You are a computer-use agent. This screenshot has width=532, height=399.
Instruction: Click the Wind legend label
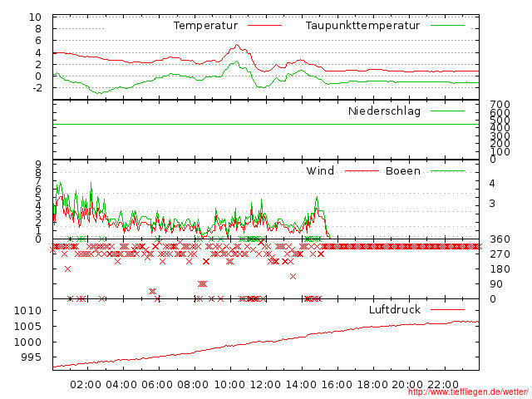coord(320,170)
